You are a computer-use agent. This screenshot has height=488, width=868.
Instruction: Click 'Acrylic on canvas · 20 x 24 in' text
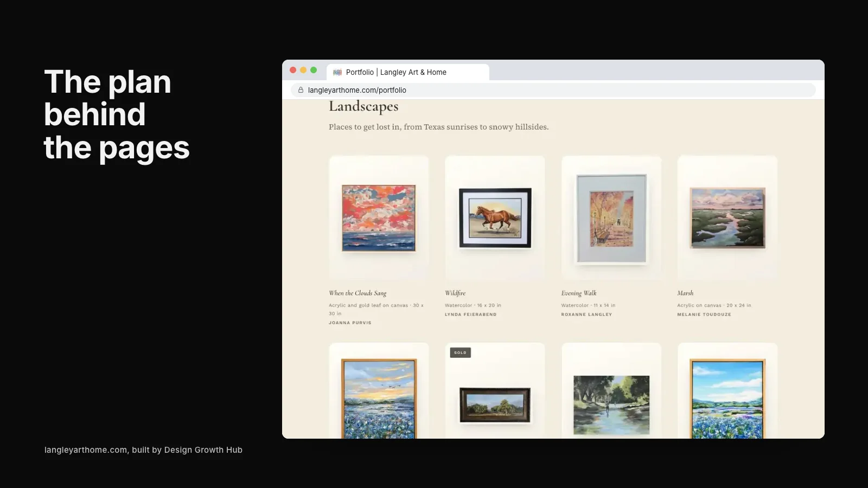click(x=714, y=305)
